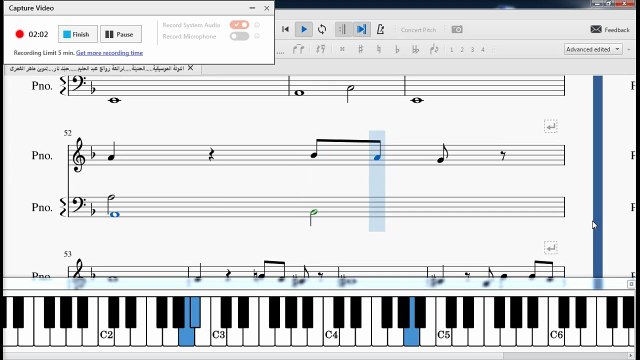
Task: Toggle Record System Audio switch
Action: point(239,25)
